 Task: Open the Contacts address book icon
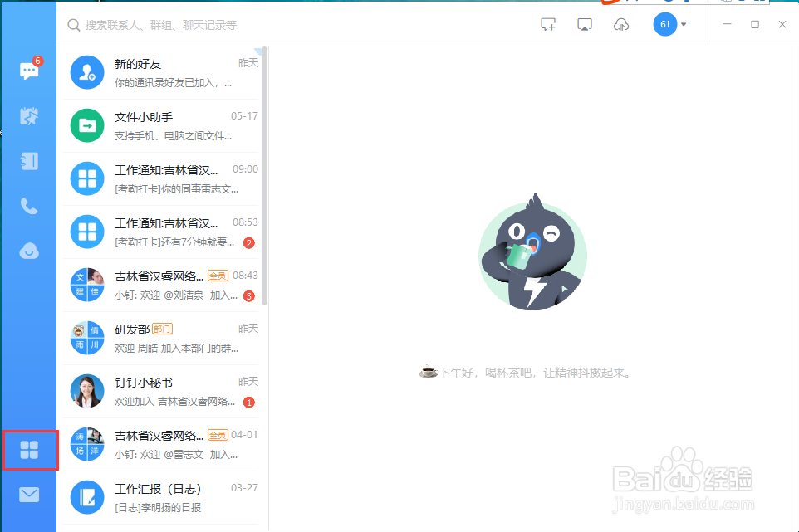pos(29,161)
